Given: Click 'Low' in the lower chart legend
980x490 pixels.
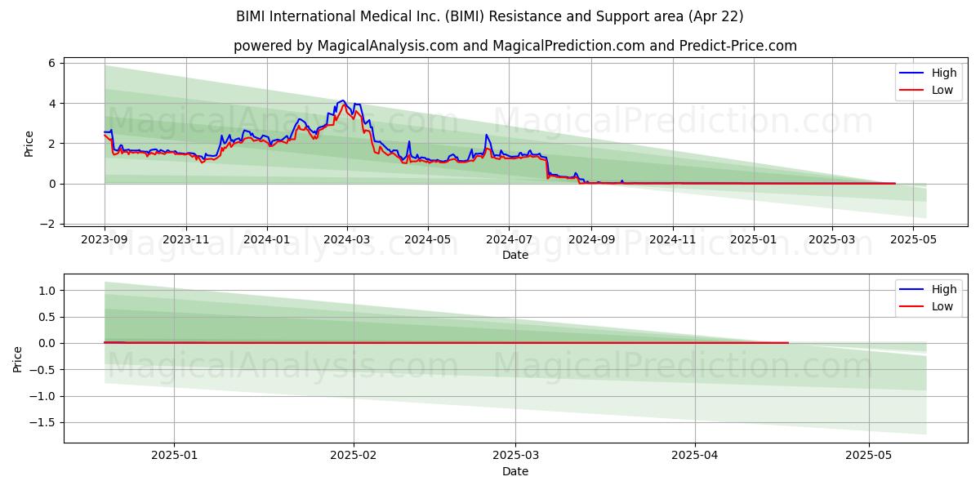Looking at the screenshot, I should tap(942, 306).
